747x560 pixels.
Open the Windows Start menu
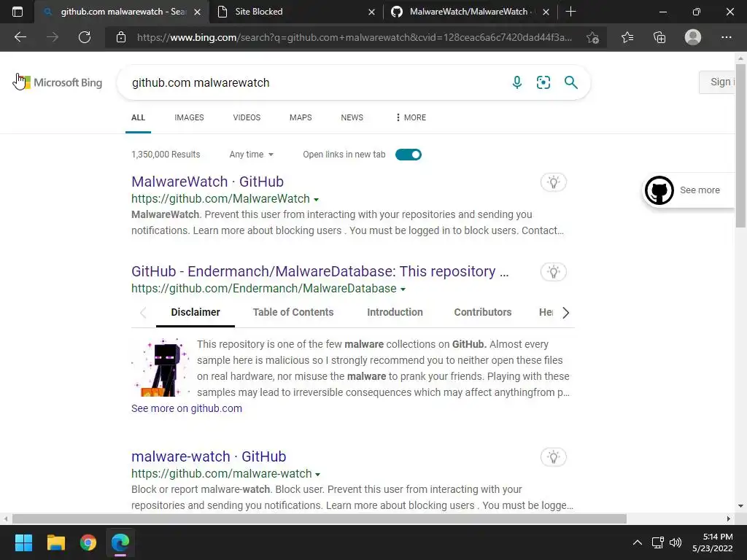click(23, 542)
